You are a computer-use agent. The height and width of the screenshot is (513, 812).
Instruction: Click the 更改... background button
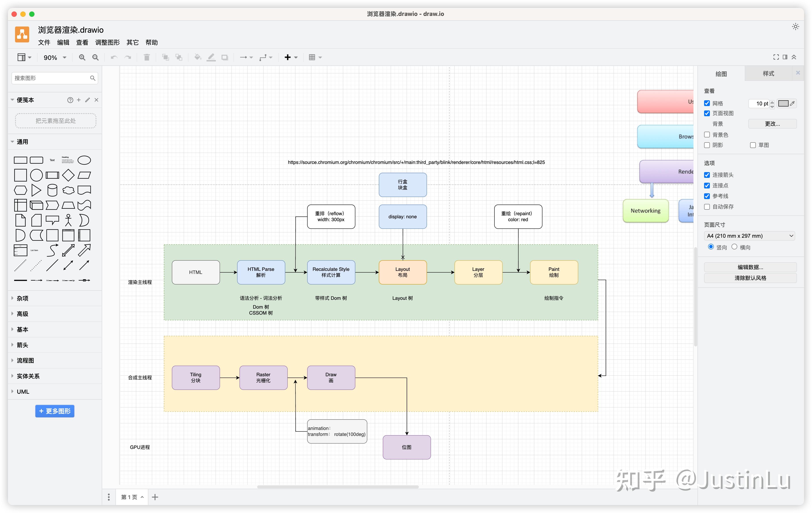click(x=772, y=124)
